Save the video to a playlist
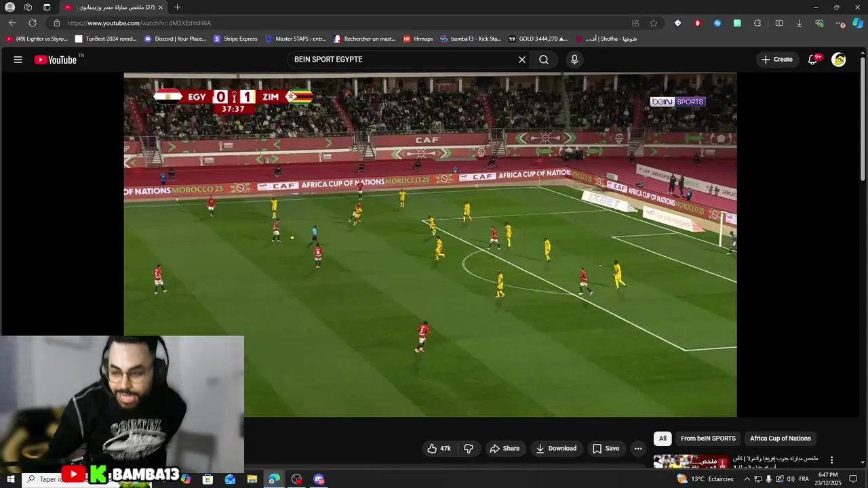 606,449
